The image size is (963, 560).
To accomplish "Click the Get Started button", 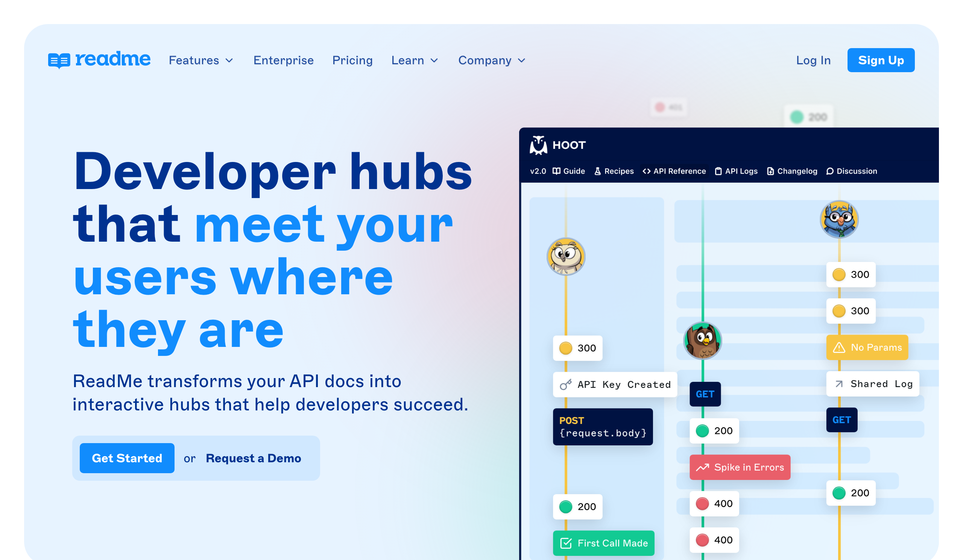I will (x=127, y=458).
